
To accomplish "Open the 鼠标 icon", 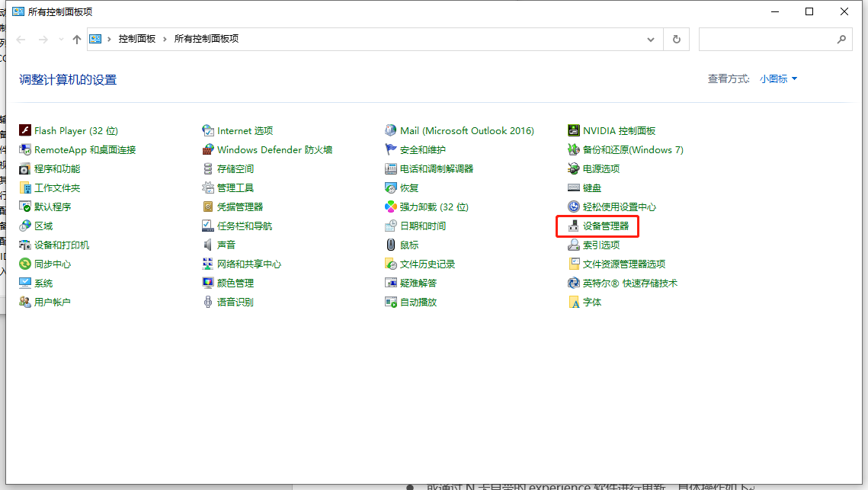I will tap(391, 245).
